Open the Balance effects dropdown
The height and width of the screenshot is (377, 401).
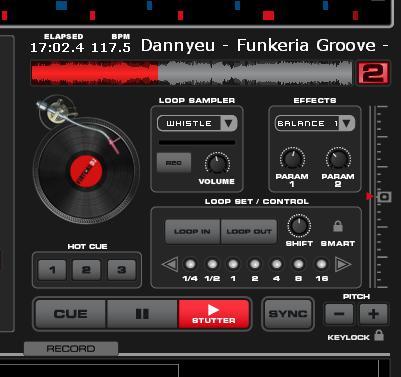(x=315, y=123)
